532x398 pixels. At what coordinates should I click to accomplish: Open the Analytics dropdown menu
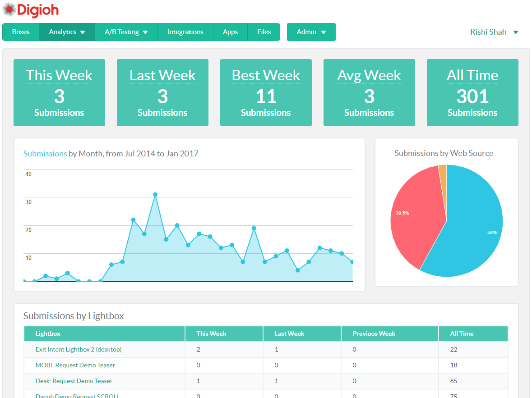67,32
